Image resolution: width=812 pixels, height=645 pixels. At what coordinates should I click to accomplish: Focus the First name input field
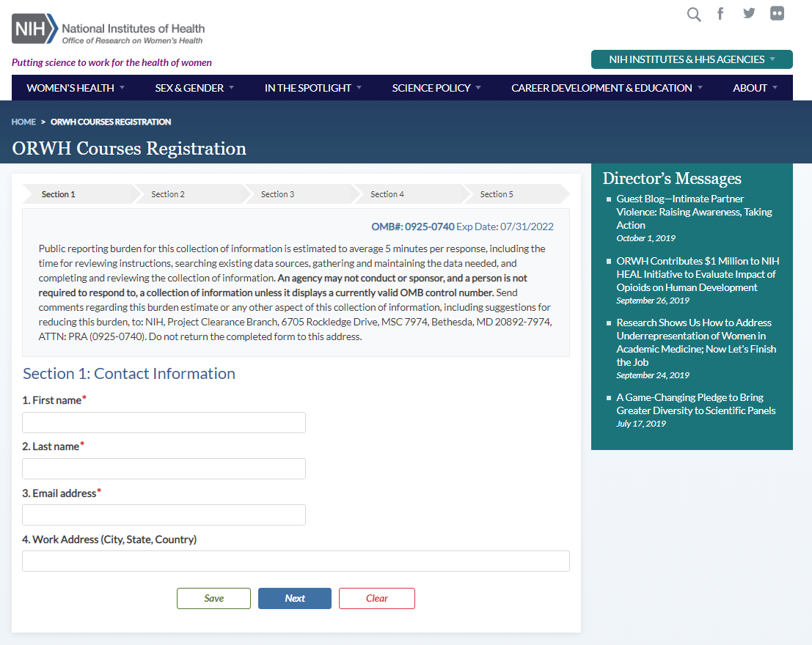[x=164, y=423]
